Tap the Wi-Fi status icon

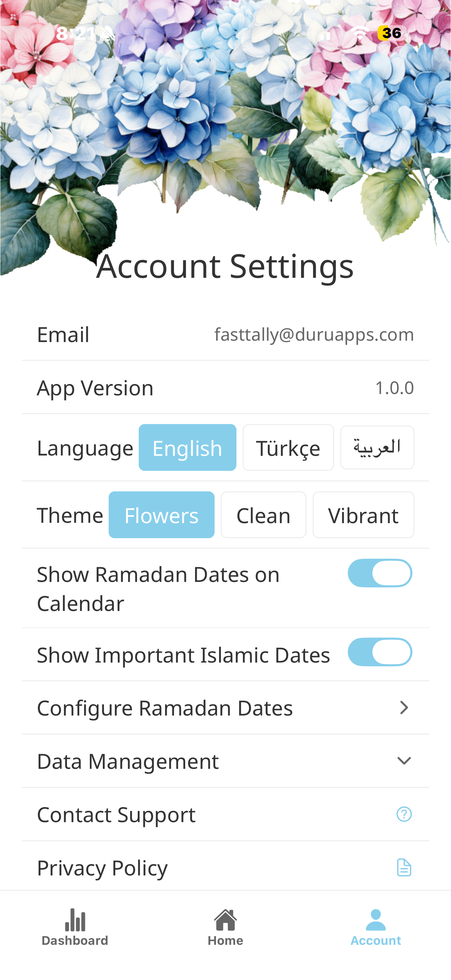pyautogui.click(x=359, y=33)
